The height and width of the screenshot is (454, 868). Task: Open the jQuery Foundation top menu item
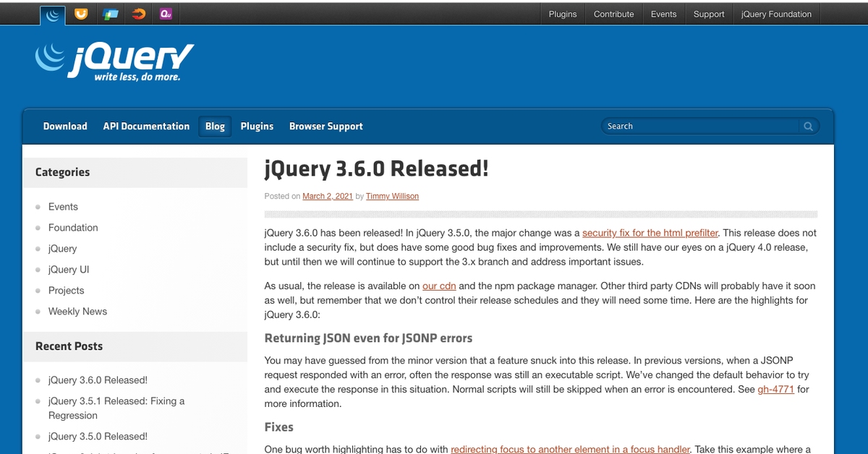tap(776, 14)
